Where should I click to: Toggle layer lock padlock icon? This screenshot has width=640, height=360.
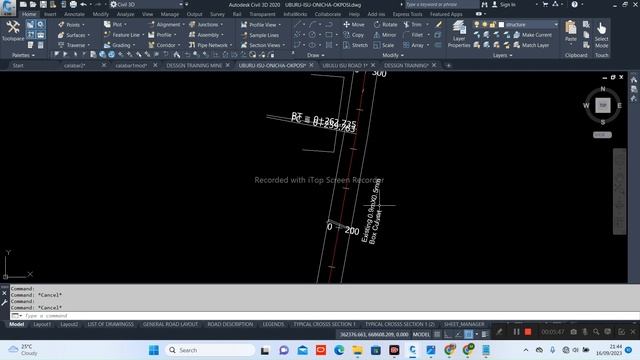coord(492,24)
